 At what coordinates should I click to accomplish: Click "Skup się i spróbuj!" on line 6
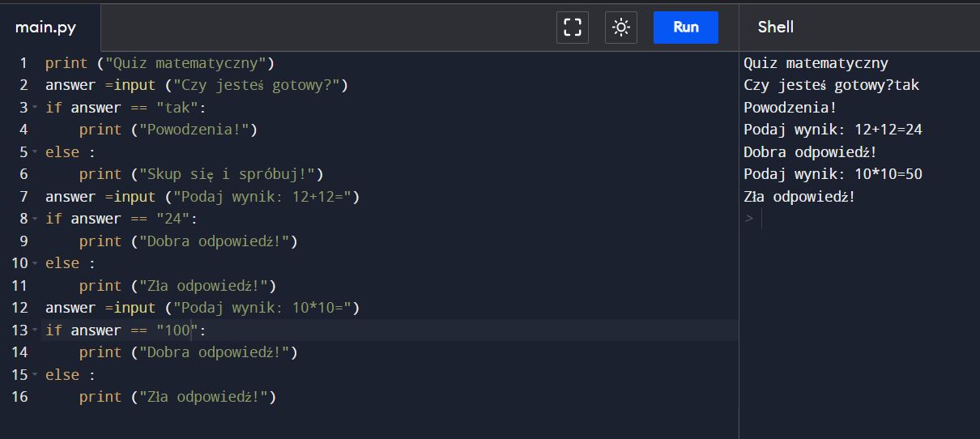[x=228, y=174]
